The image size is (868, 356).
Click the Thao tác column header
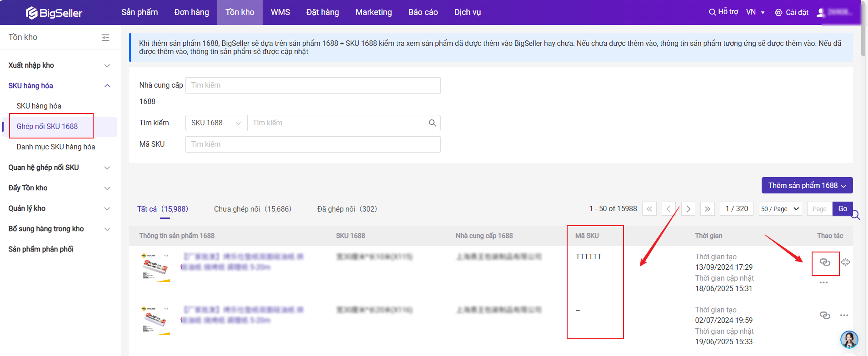pyautogui.click(x=830, y=236)
